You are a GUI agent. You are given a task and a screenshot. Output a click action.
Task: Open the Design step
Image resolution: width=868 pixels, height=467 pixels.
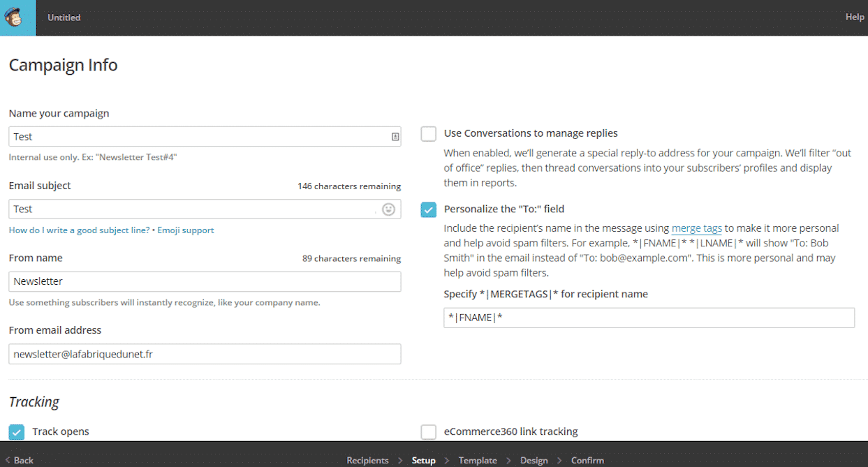pos(534,460)
